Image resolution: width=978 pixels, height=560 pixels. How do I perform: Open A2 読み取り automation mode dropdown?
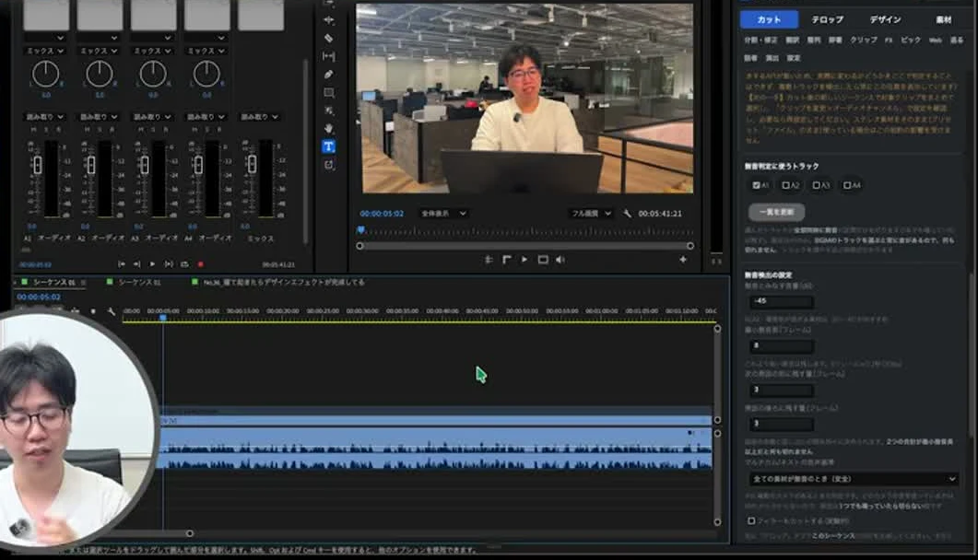[x=99, y=116]
